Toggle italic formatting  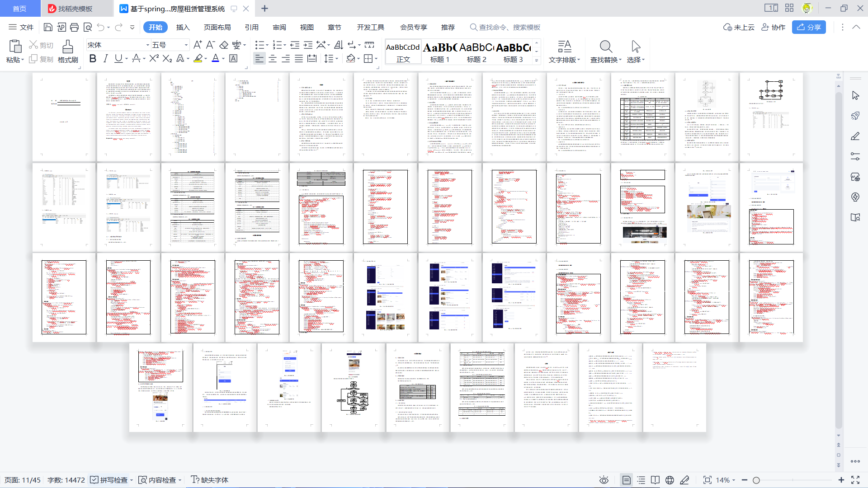tap(105, 59)
